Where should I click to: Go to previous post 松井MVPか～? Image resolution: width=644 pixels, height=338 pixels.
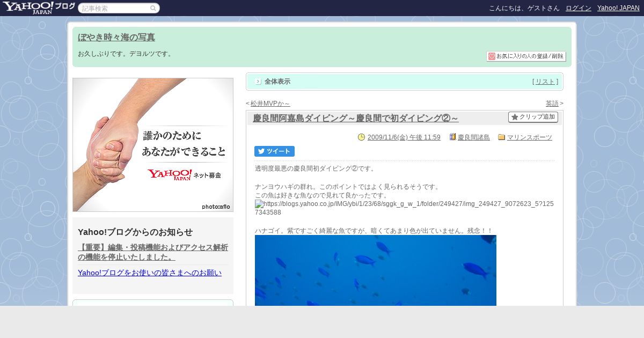point(270,104)
